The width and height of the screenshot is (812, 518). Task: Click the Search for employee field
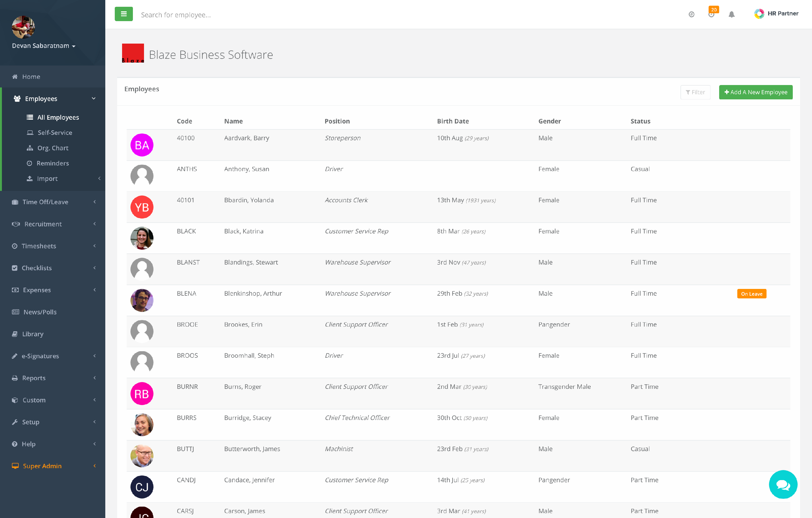point(236,15)
